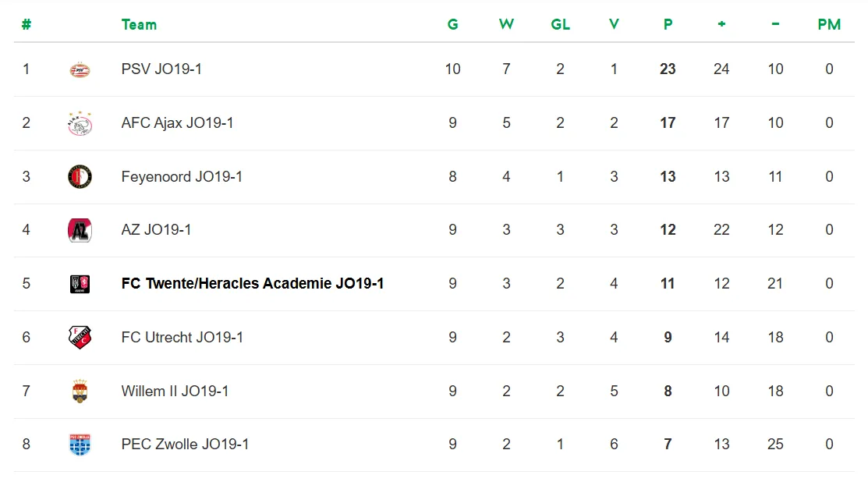The width and height of the screenshot is (868, 482).
Task: Click PSV's 23 points value
Action: (x=668, y=69)
